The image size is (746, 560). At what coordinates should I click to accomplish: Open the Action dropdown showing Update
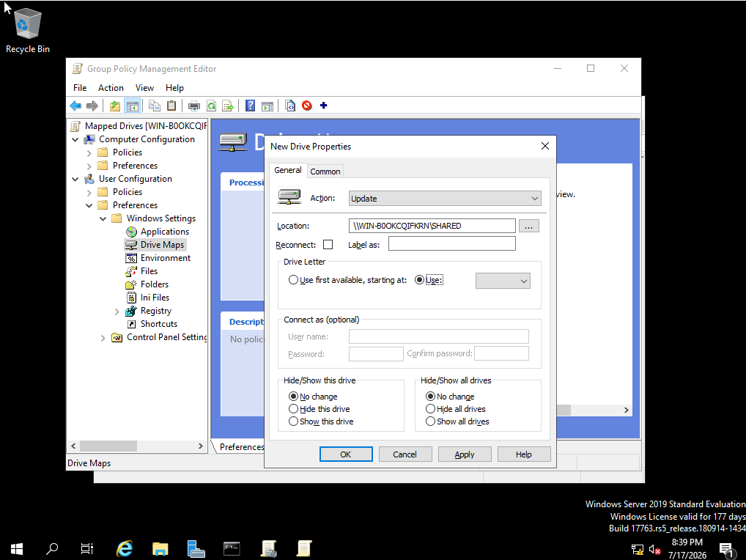(445, 199)
